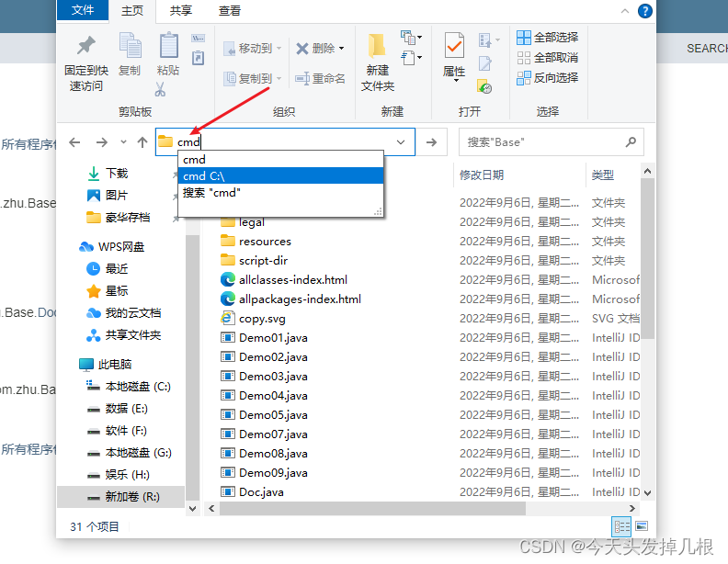
Task: Go back with the left arrow
Action: coord(74,142)
